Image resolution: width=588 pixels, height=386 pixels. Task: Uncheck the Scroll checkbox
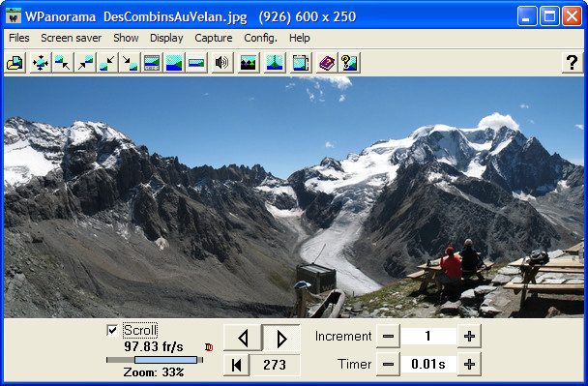(112, 330)
